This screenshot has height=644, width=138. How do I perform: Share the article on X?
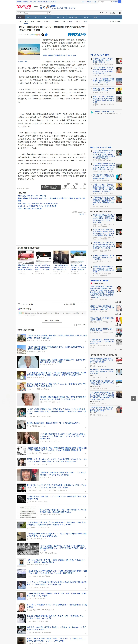(43, 35)
